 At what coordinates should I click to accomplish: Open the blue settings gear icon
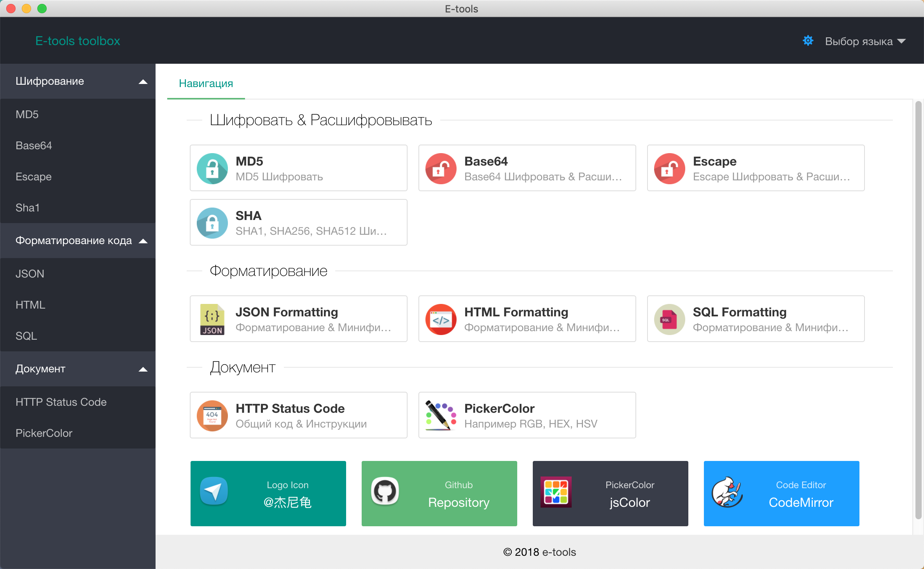coord(808,41)
